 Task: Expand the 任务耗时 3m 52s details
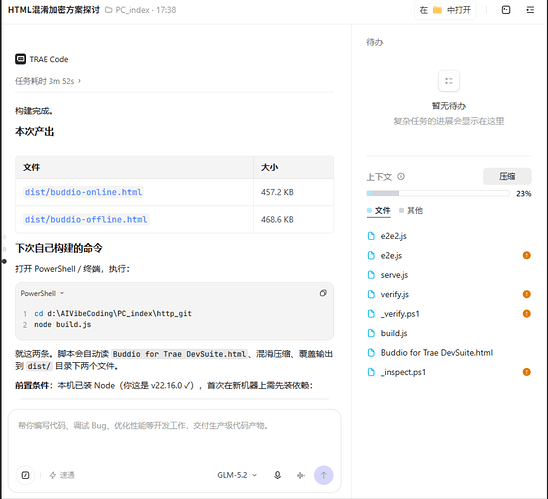click(x=48, y=81)
